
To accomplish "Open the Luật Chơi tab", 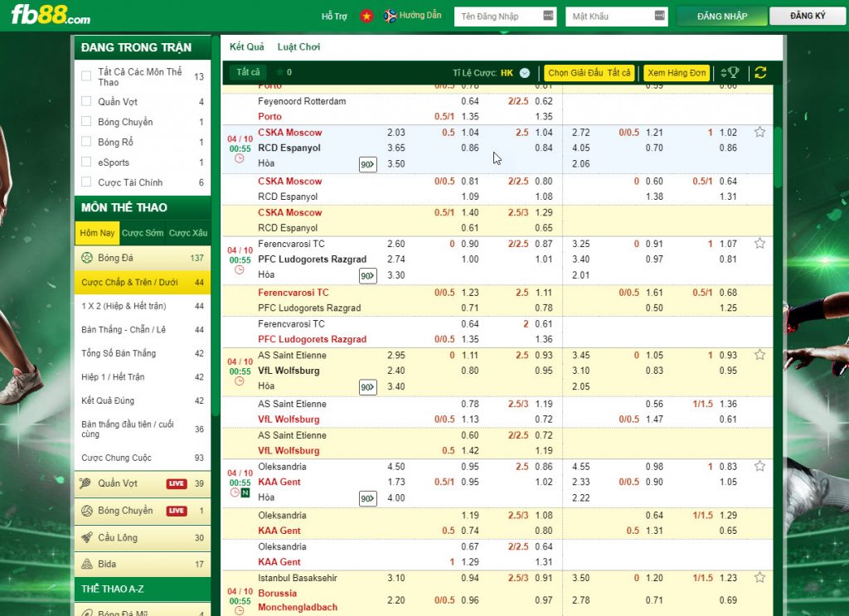I will click(298, 47).
